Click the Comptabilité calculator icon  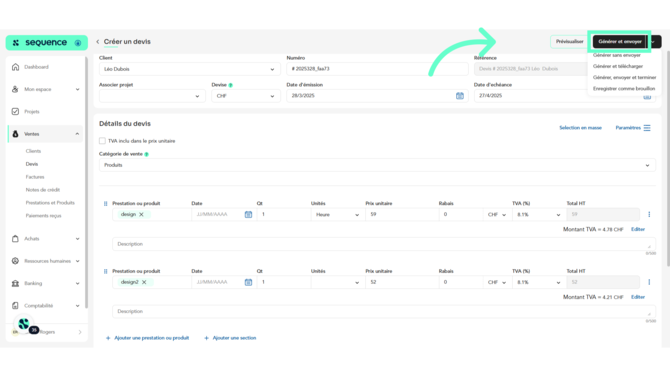15,306
